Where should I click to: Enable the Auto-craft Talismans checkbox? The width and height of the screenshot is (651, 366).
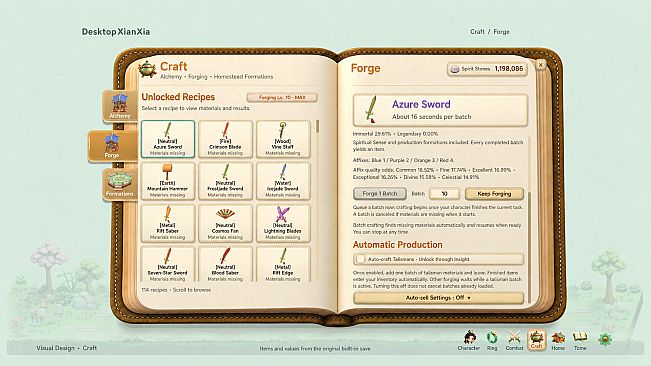[x=360, y=259]
